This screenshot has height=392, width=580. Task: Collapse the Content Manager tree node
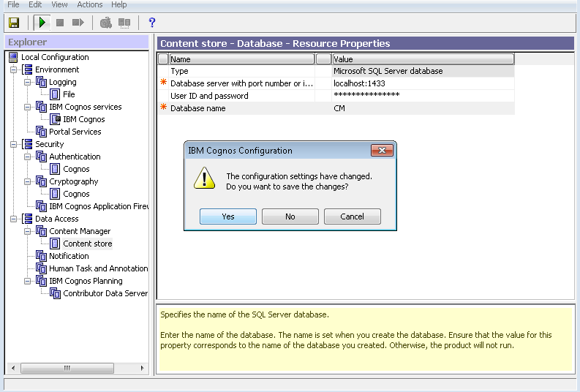pos(27,231)
